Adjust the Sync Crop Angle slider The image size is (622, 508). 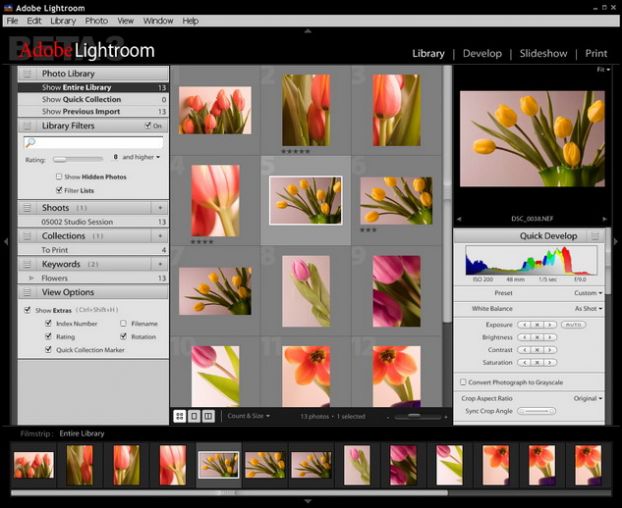pyautogui.click(x=537, y=411)
